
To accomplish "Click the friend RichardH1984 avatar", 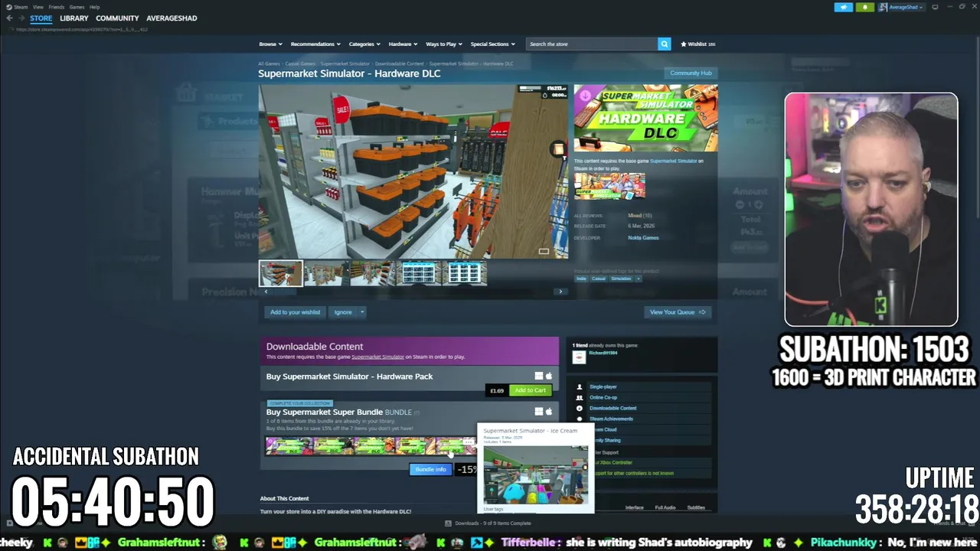I will pyautogui.click(x=579, y=357).
